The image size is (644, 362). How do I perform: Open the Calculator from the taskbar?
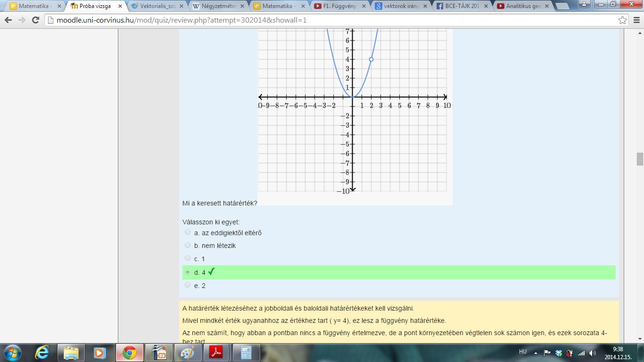[x=245, y=352]
